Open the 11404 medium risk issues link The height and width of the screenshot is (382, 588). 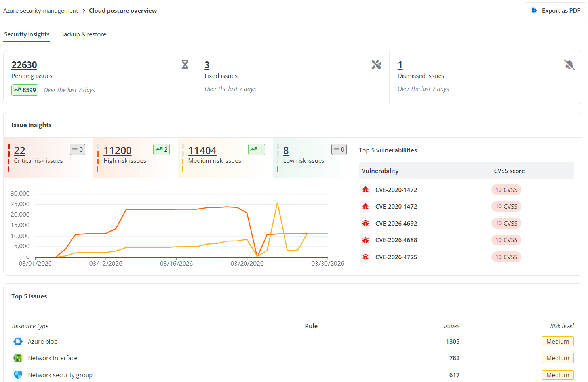(x=202, y=151)
